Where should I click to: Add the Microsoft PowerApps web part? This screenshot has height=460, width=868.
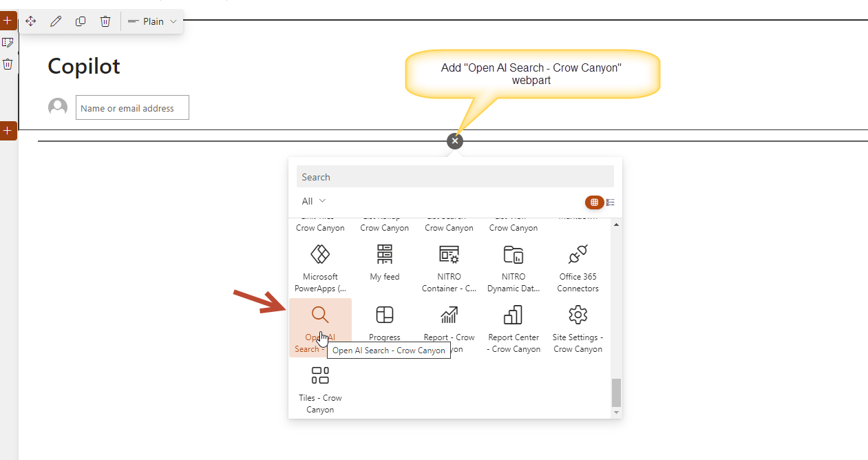320,267
